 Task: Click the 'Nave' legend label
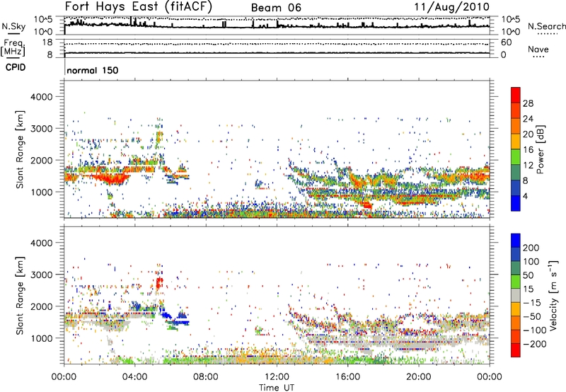[538, 50]
